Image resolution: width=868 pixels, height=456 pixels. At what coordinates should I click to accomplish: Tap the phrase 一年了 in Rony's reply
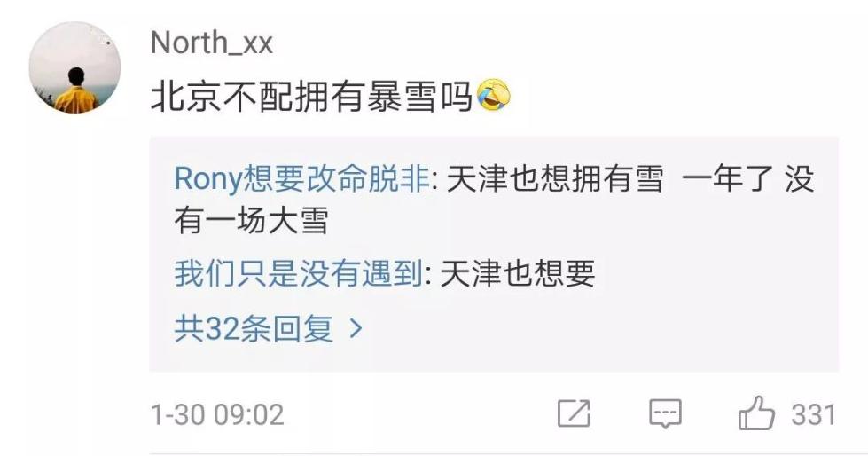click(x=727, y=179)
